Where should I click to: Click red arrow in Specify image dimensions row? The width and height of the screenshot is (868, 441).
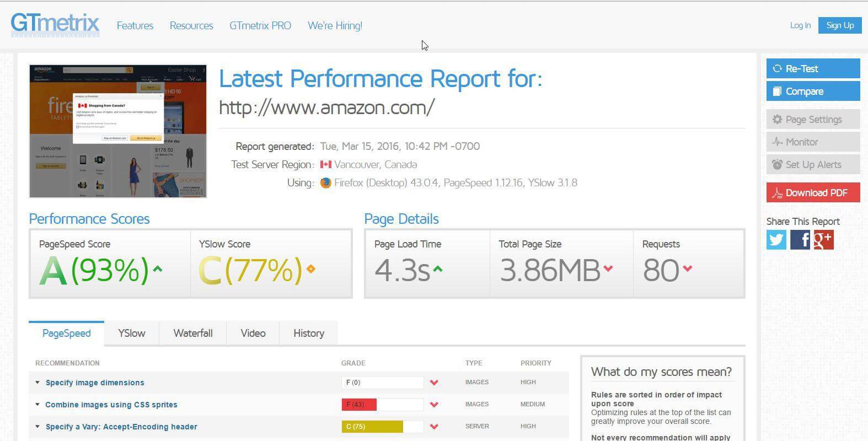pos(434,382)
